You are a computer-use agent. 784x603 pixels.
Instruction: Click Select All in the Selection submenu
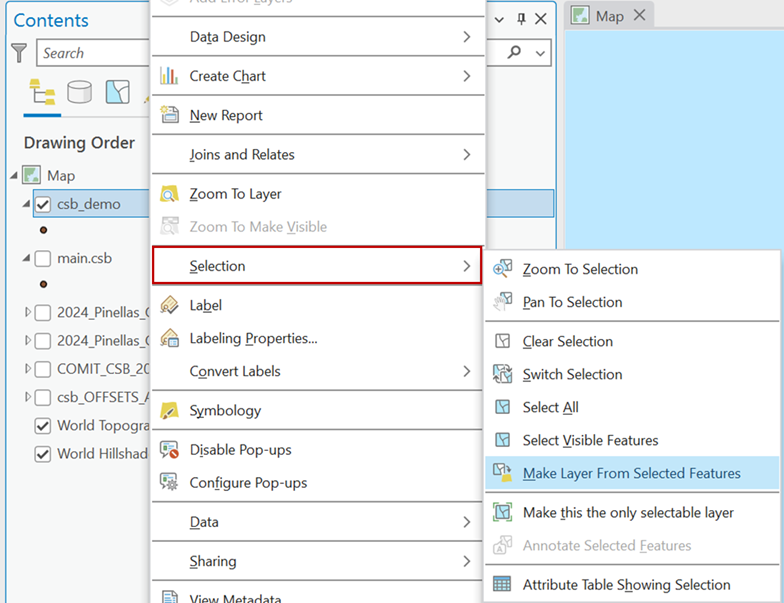[x=550, y=407]
